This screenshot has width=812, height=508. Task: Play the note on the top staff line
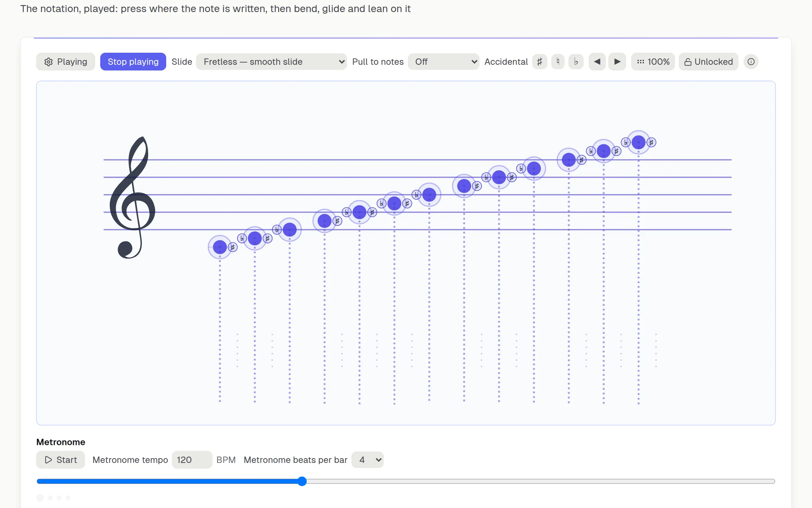(x=569, y=160)
